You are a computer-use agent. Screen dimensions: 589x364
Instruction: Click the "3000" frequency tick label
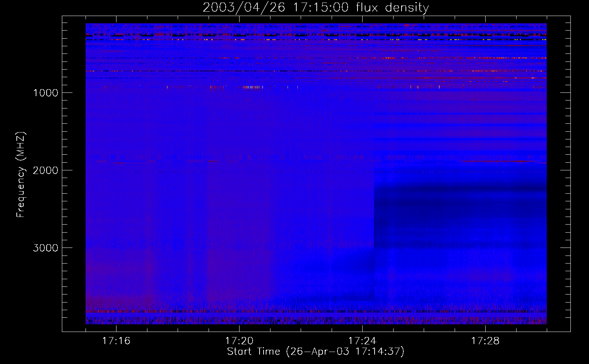[x=46, y=248]
